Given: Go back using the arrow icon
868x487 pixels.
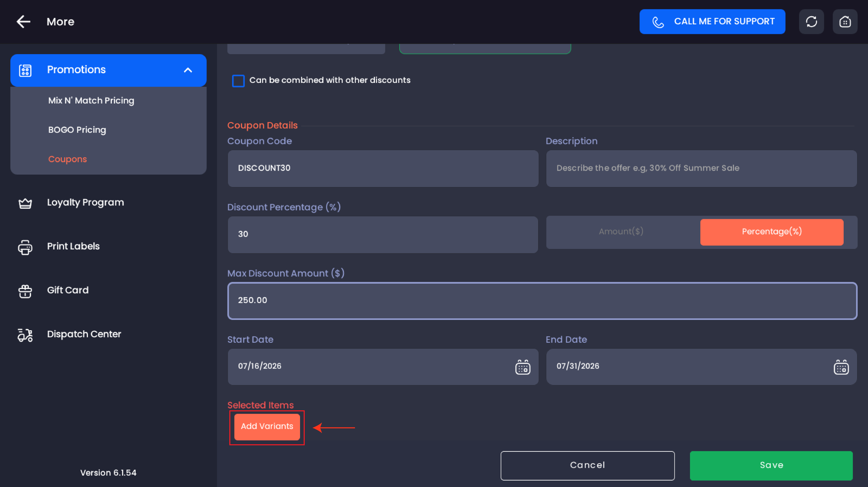Looking at the screenshot, I should pyautogui.click(x=23, y=22).
